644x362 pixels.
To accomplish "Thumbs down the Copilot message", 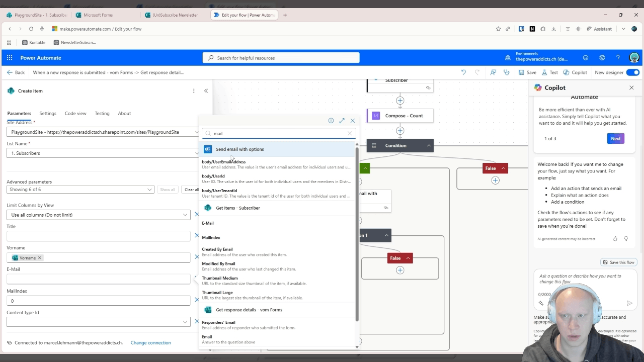I will pos(626,239).
